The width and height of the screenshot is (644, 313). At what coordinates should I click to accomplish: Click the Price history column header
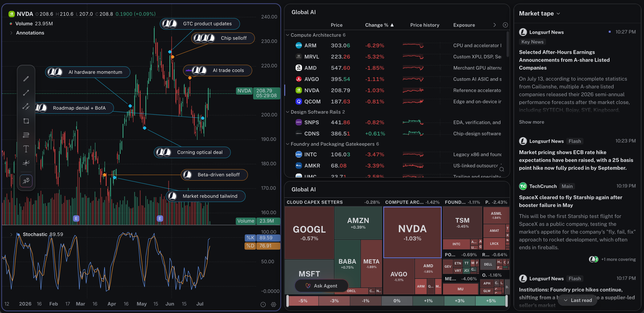[x=425, y=25]
